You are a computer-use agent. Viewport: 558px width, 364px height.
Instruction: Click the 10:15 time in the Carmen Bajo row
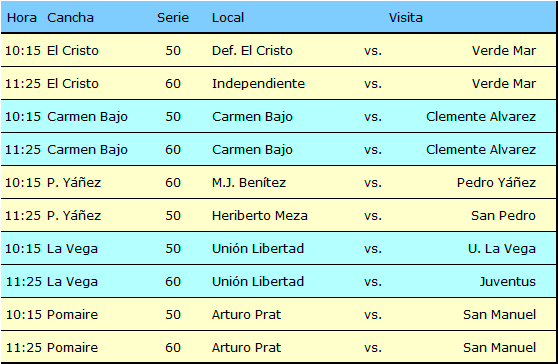[x=23, y=117]
